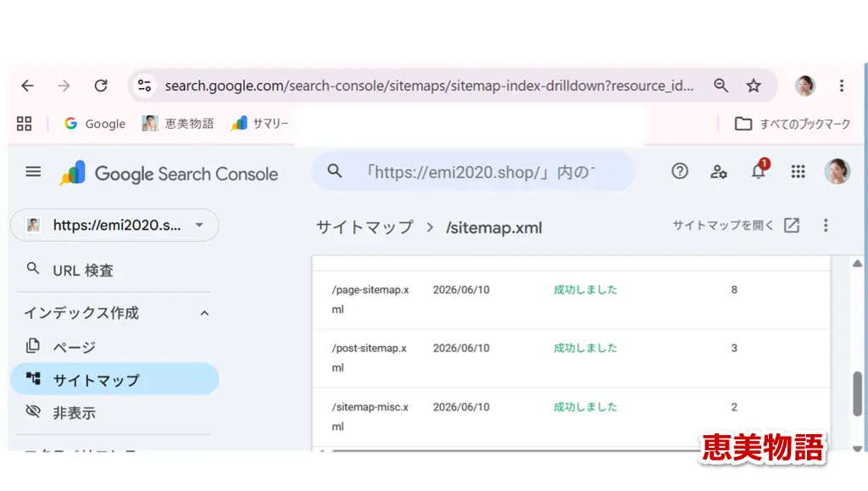Click the /page-sitemap.xml row name
The image size is (868, 491).
tap(370, 299)
